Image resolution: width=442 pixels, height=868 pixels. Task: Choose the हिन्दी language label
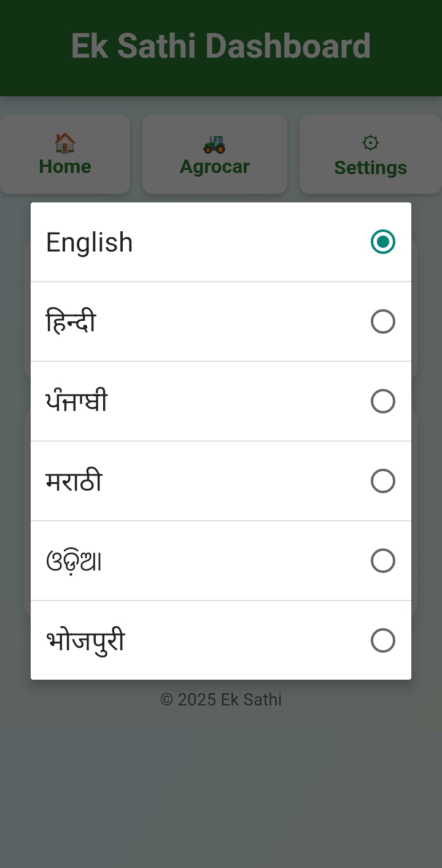coord(71,322)
